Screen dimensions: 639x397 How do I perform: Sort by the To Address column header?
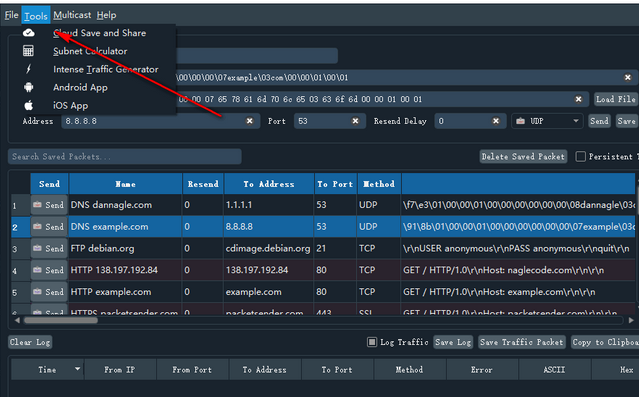pyautogui.click(x=269, y=184)
